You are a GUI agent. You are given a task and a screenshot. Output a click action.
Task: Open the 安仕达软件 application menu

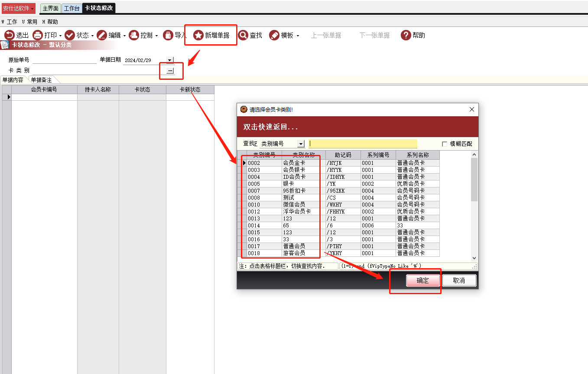[19, 8]
